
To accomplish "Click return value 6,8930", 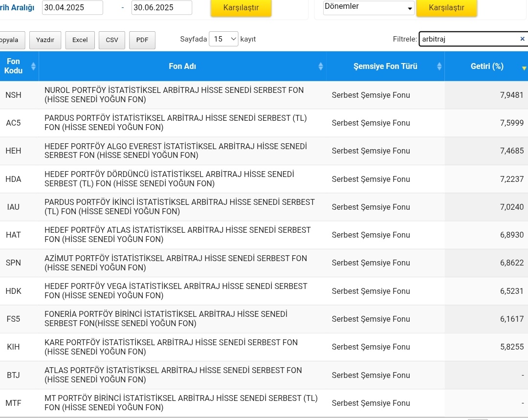I will coord(512,235).
